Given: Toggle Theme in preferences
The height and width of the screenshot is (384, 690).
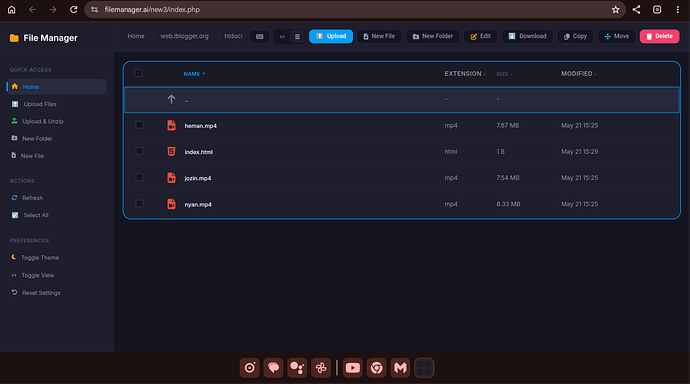Looking at the screenshot, I should [40, 258].
